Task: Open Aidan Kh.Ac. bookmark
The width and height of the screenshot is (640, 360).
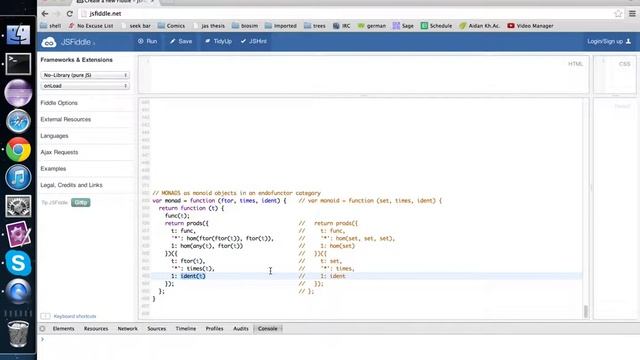Action: [480, 26]
